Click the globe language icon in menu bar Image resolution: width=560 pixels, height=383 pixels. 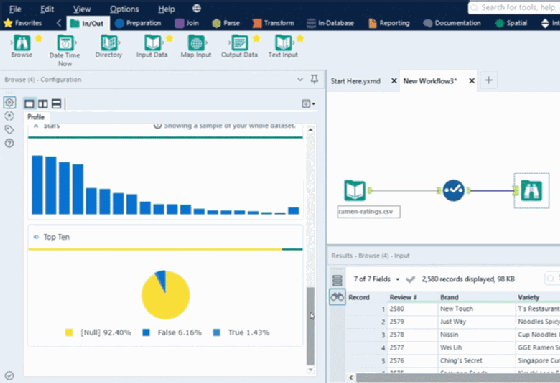click(196, 8)
